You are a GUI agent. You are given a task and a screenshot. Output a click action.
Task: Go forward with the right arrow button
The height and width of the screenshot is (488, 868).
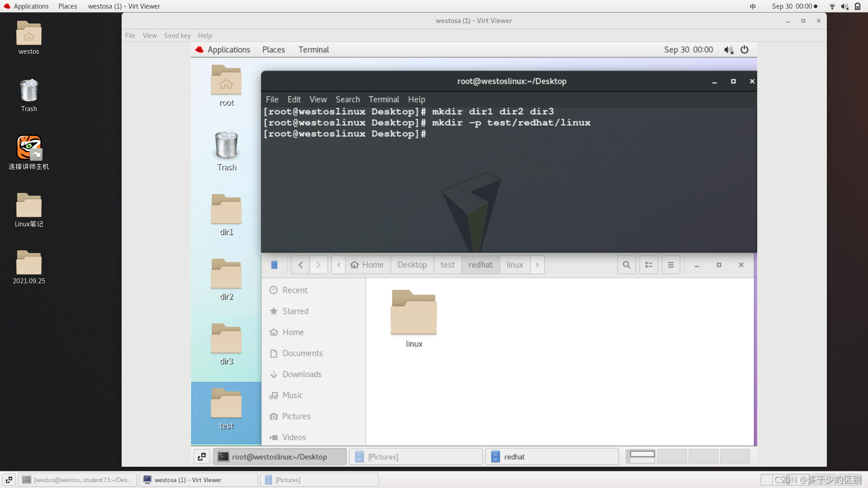pos(318,265)
